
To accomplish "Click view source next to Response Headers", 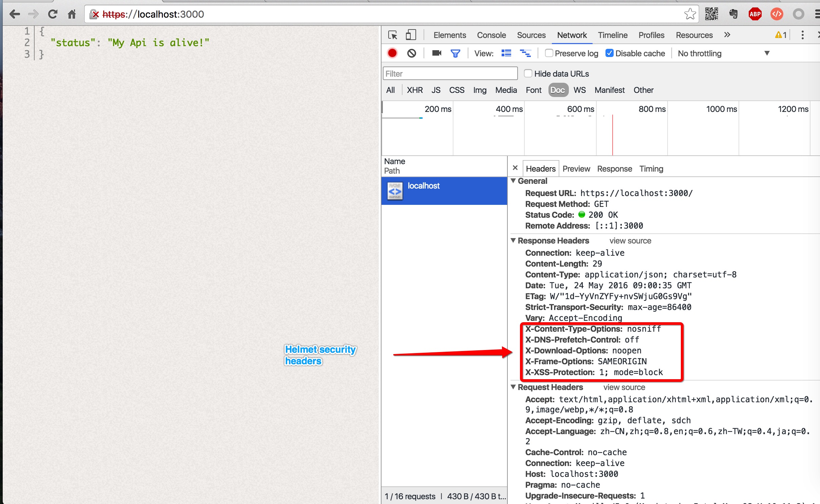I will (x=630, y=241).
